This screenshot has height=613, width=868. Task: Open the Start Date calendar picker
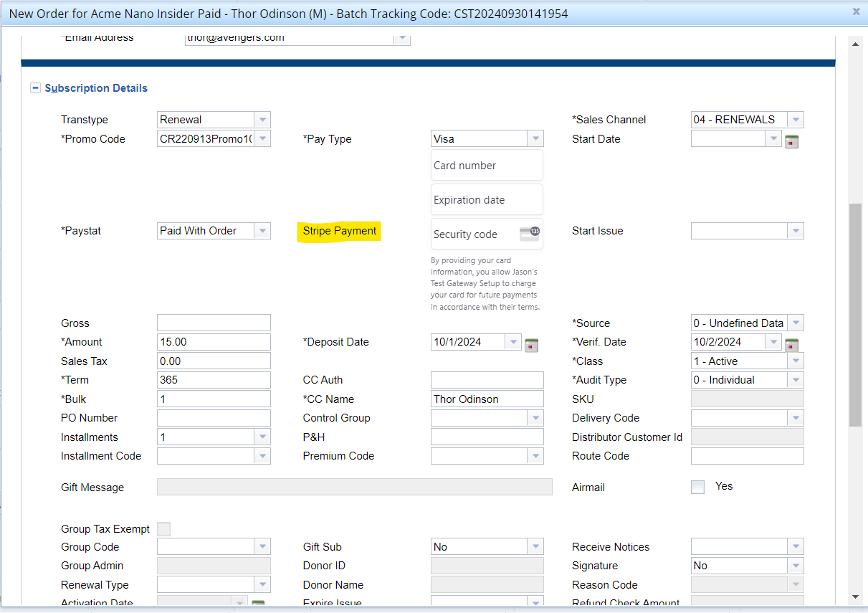pos(791,141)
